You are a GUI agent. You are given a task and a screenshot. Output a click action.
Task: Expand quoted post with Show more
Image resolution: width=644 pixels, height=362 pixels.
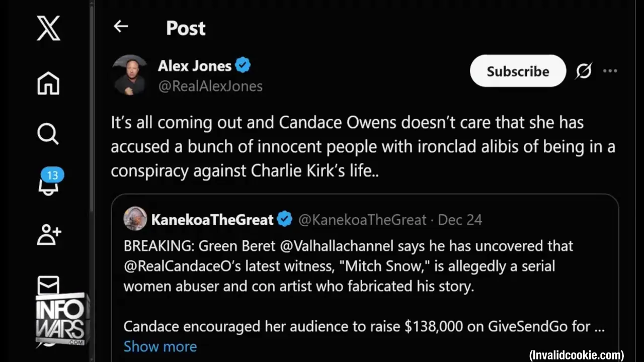tap(160, 346)
